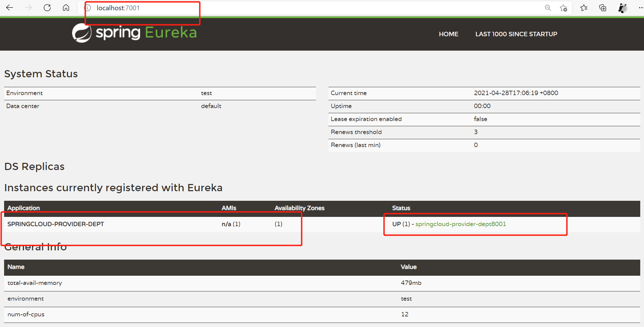The image size is (644, 327).
Task: Open the zoom magnifier icon in address bar
Action: 548,8
